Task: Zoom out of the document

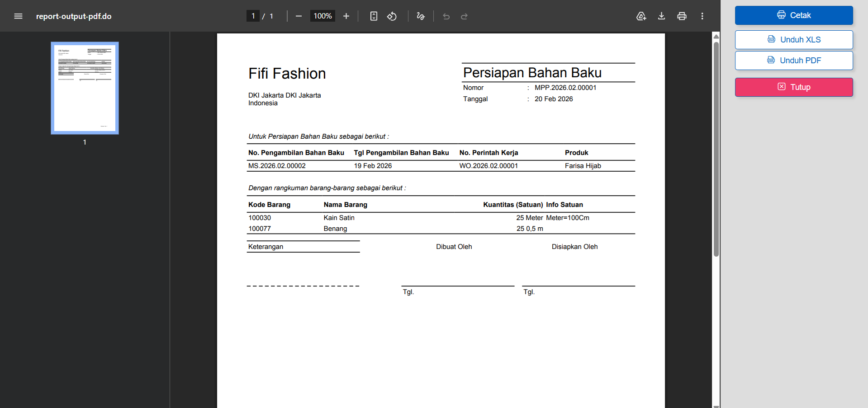Action: pyautogui.click(x=299, y=16)
